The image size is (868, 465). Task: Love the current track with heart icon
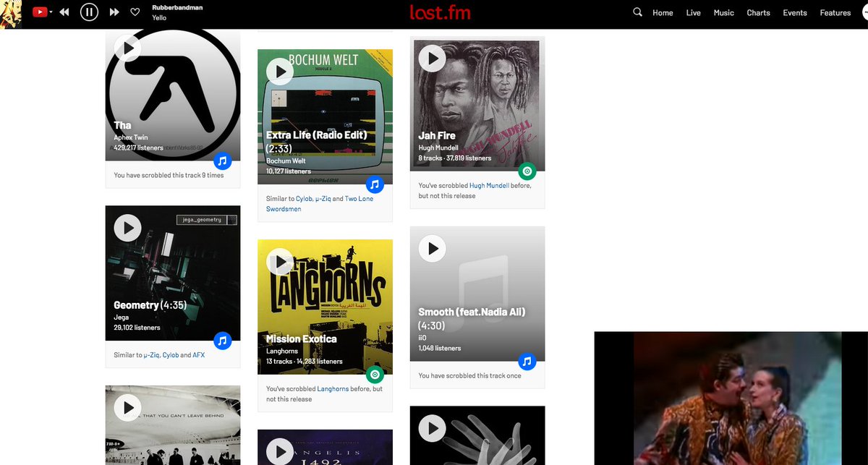pyautogui.click(x=135, y=12)
